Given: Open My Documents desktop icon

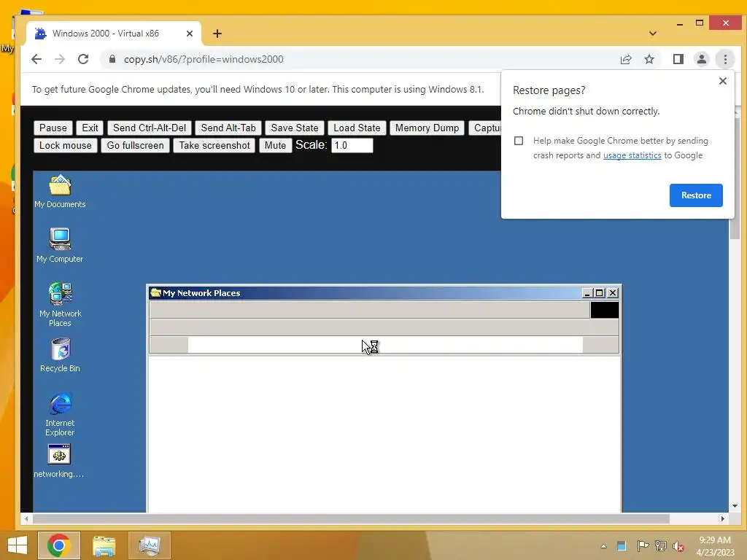Looking at the screenshot, I should [x=60, y=191].
